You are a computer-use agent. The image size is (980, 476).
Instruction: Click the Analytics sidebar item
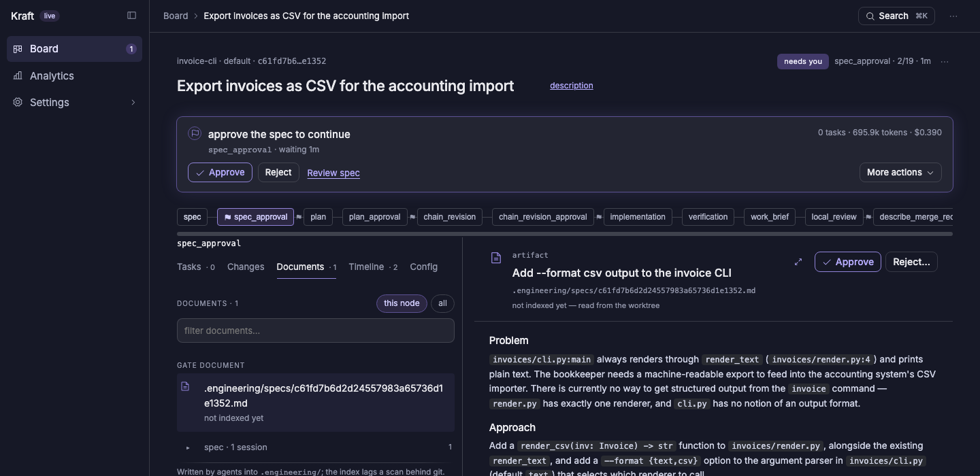tap(74, 76)
